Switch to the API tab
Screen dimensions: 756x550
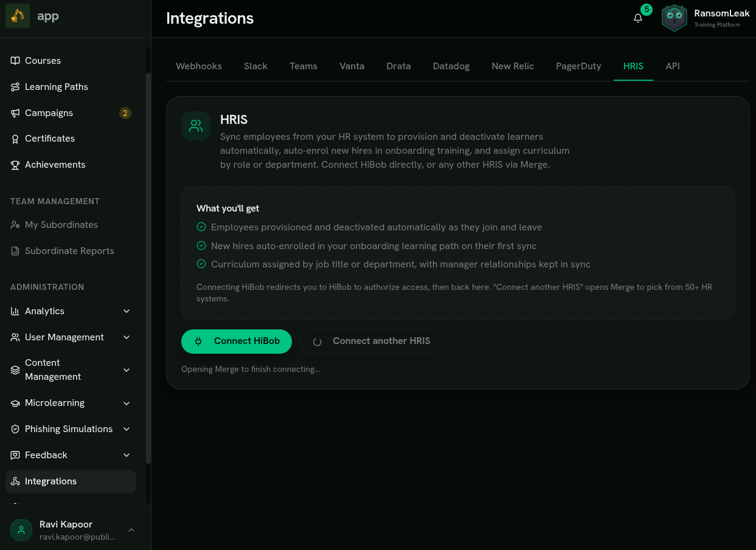click(x=673, y=66)
